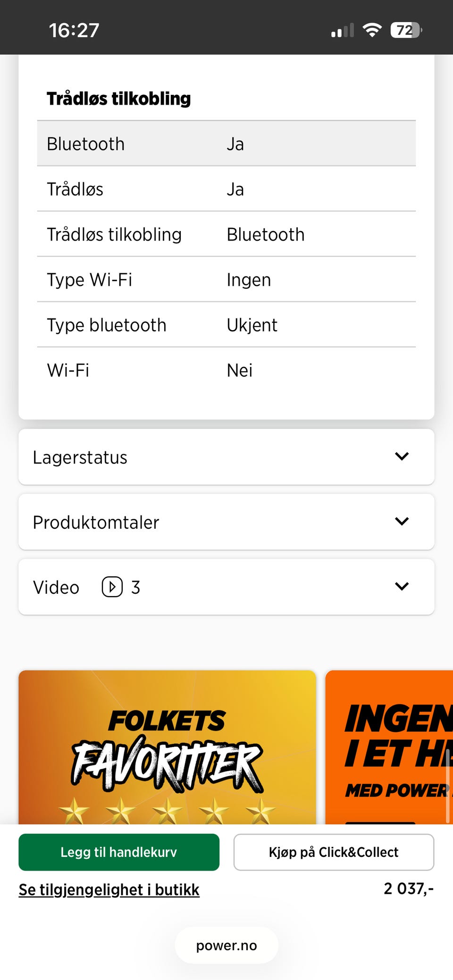Tap the 16:27 clock in the status bar

[x=74, y=30]
